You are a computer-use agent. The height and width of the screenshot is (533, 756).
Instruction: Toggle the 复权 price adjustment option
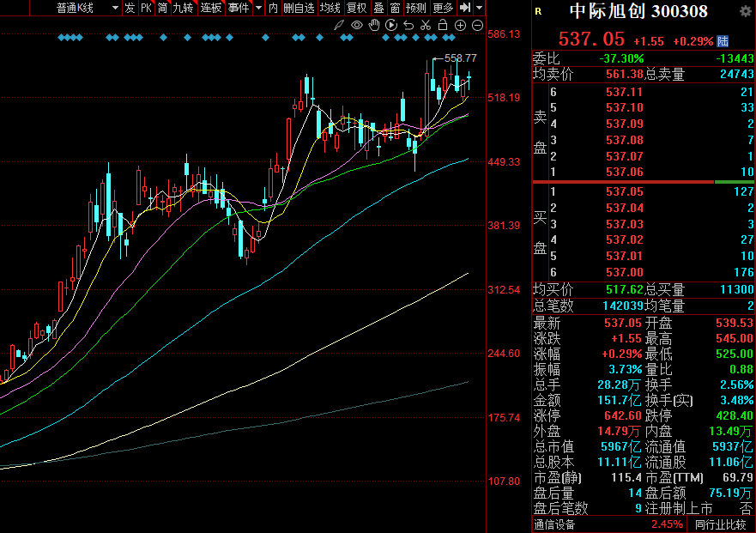356,8
